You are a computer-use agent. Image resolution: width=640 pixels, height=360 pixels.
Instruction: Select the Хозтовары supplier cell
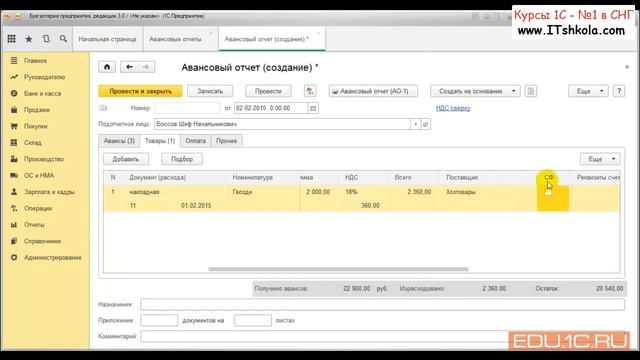488,192
